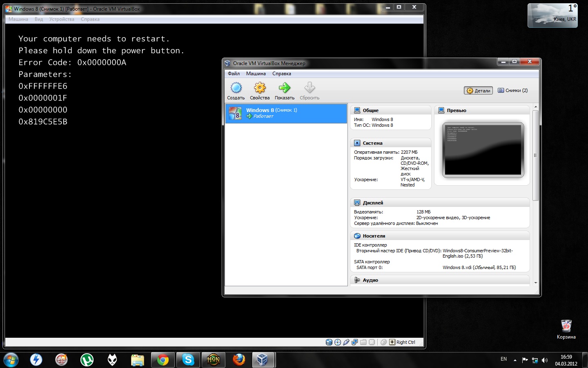588x368 pixels.
Task: Click the mouse capture indicator icon
Action: (383, 342)
